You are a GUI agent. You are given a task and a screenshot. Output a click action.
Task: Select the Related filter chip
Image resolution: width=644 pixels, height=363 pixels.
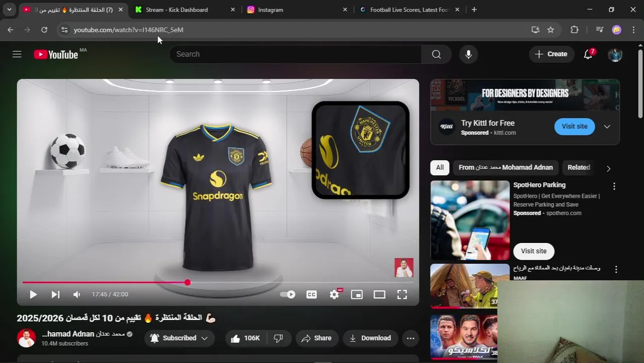[x=578, y=167]
